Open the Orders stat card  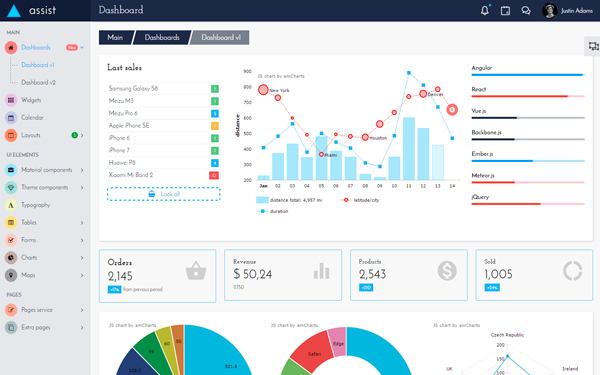click(158, 276)
